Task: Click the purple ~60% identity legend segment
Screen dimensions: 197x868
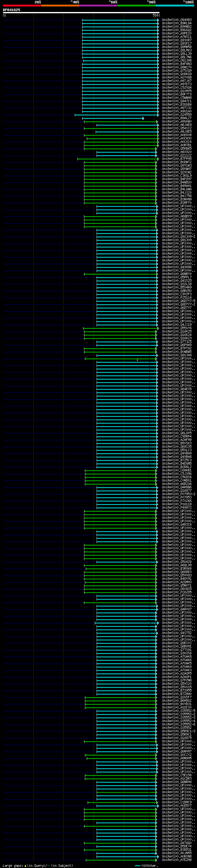Action: (98, 6)
